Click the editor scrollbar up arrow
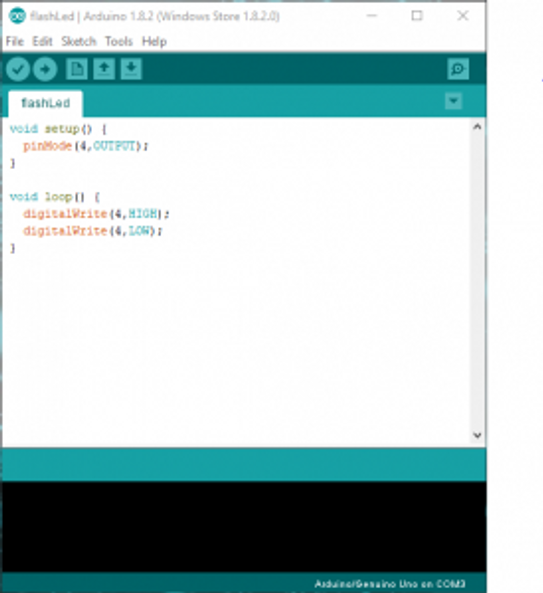Viewport: 543px width, 593px height. point(477,127)
